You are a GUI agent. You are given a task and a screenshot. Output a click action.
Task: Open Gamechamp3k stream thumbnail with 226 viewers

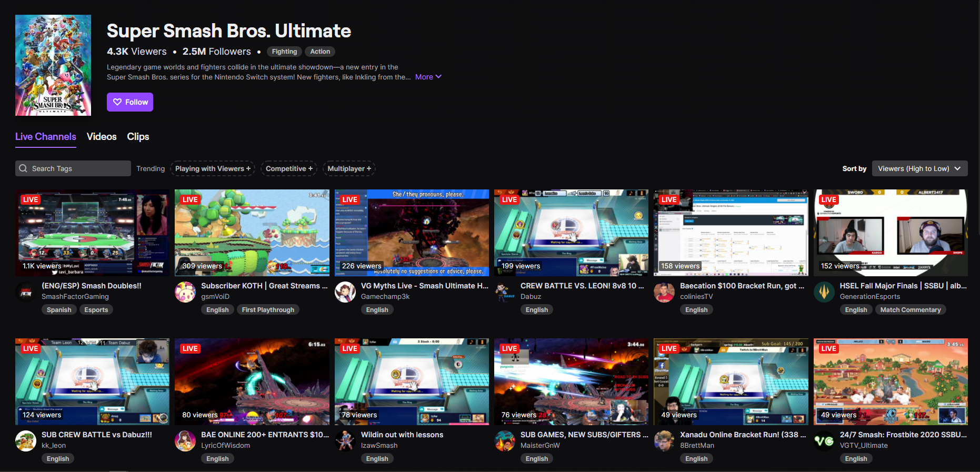click(x=412, y=233)
